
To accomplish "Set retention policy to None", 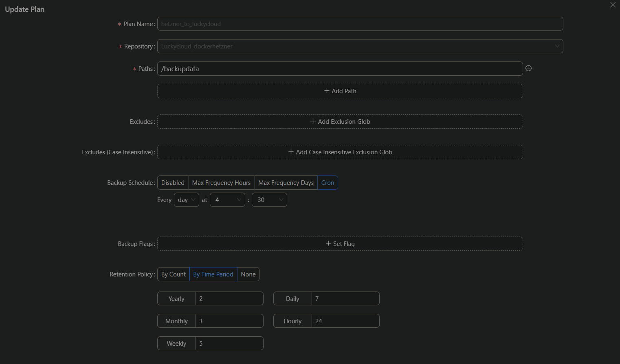I will click(248, 274).
